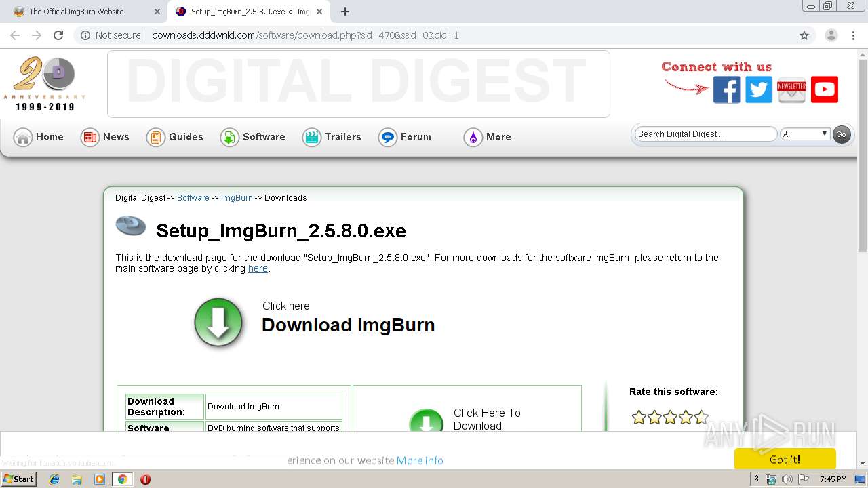Click the 'here' link to main software page
Image resolution: width=868 pixels, height=488 pixels.
tap(258, 268)
